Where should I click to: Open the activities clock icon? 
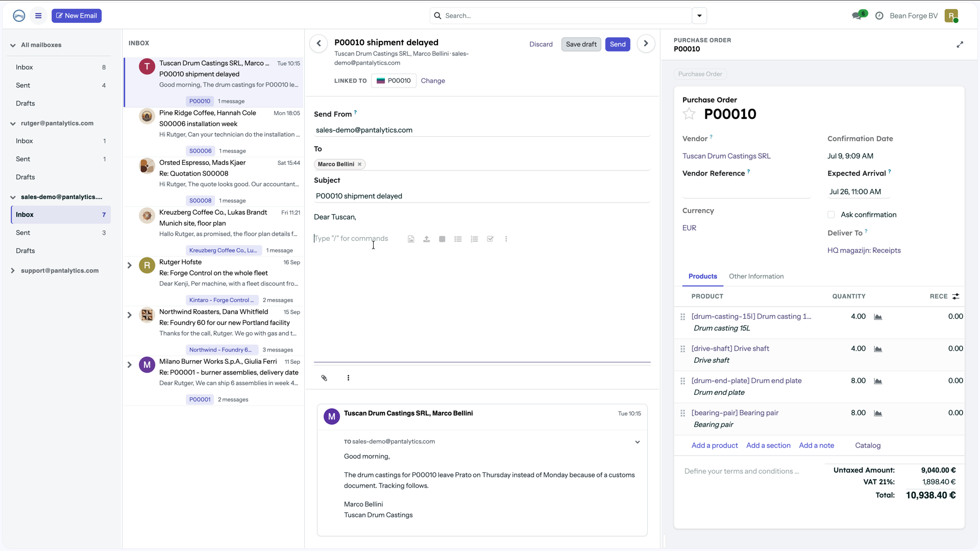pyautogui.click(x=879, y=16)
